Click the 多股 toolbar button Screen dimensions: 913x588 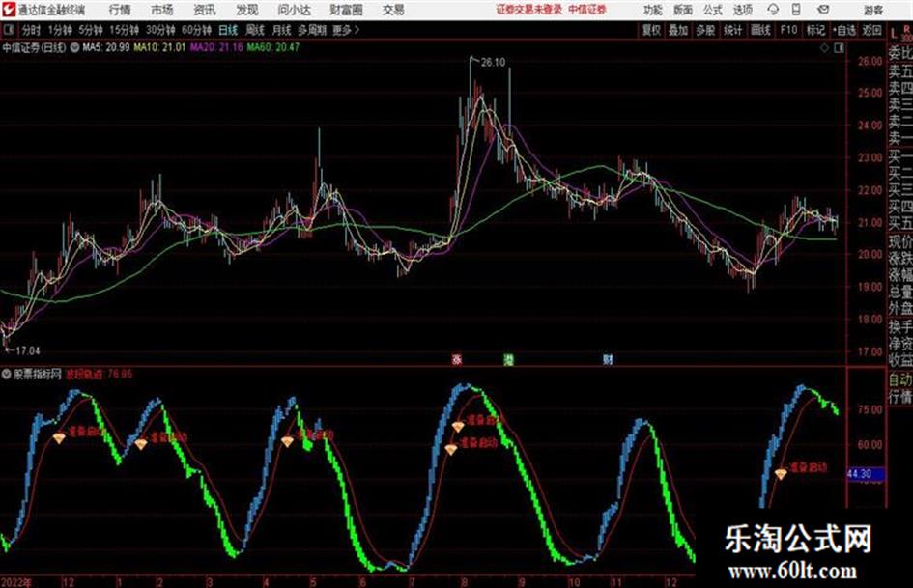click(705, 30)
